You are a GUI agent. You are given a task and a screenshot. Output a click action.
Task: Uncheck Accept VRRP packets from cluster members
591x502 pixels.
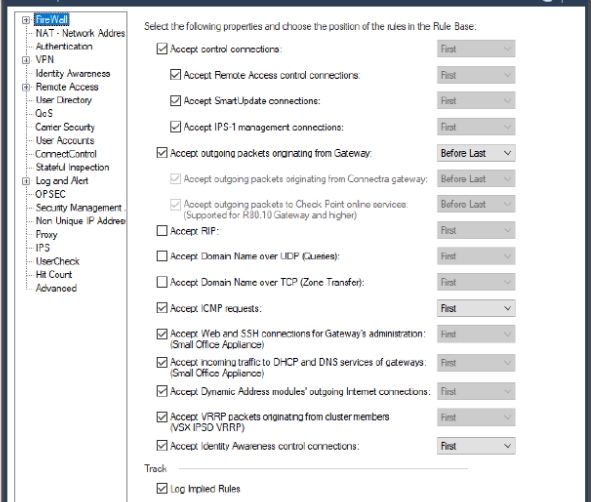pyautogui.click(x=162, y=417)
